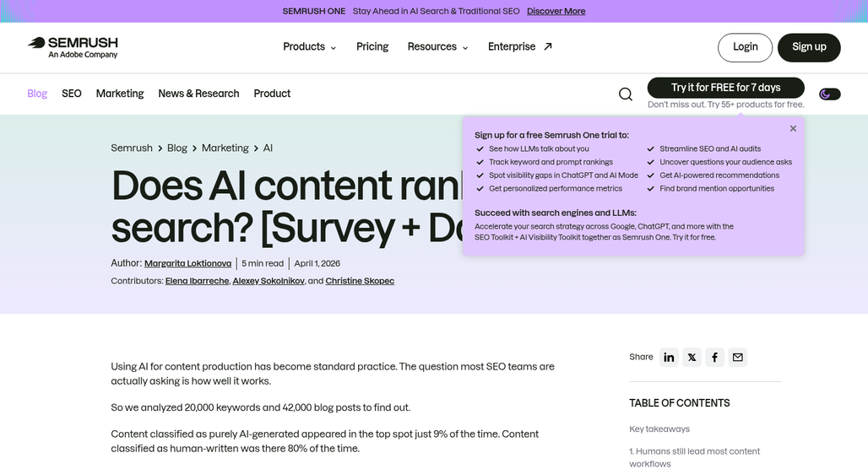Viewport: 868px width, 469px height.
Task: Share the article on X
Action: click(x=692, y=358)
